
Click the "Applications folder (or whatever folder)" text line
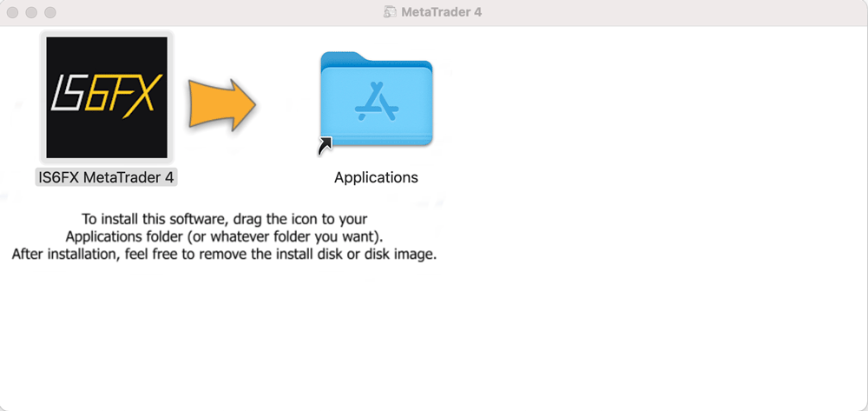coord(224,236)
